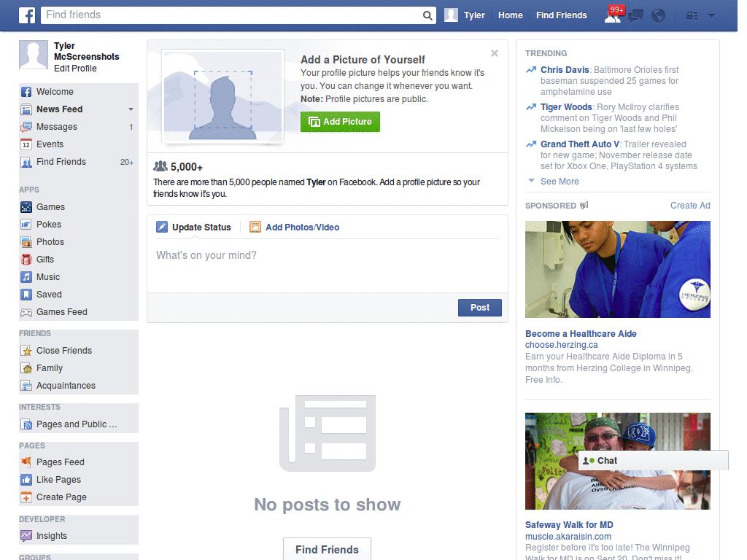Viewport: 747px width, 560px height.
Task: Click the Insights chart icon
Action: tap(26, 536)
